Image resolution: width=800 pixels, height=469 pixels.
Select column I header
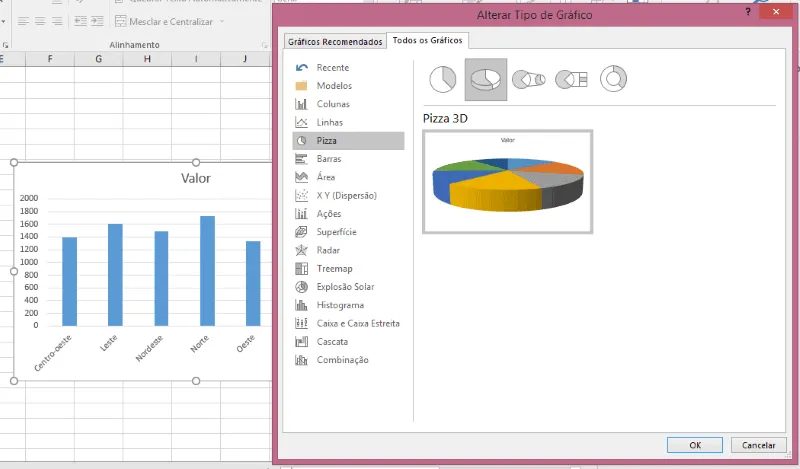(196, 59)
